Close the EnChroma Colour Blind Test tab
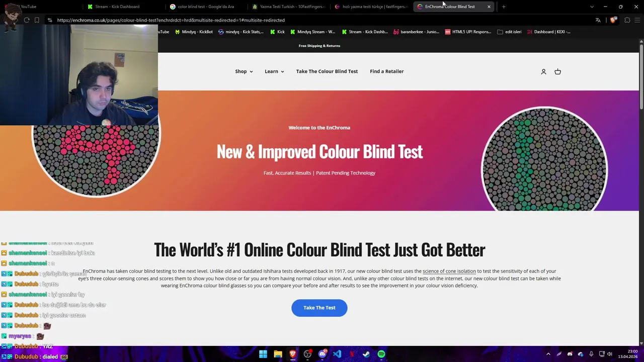 point(489,7)
